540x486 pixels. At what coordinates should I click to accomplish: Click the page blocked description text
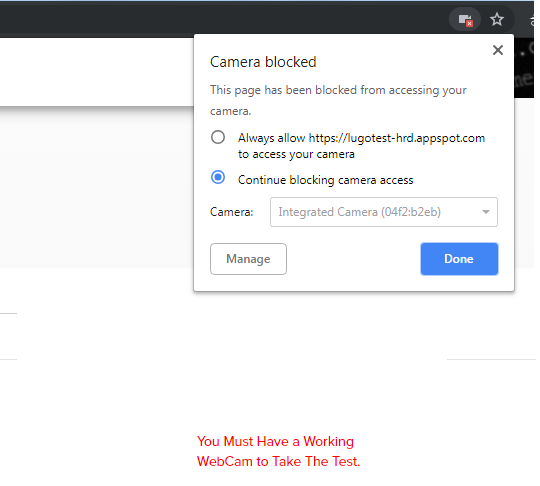[x=338, y=101]
